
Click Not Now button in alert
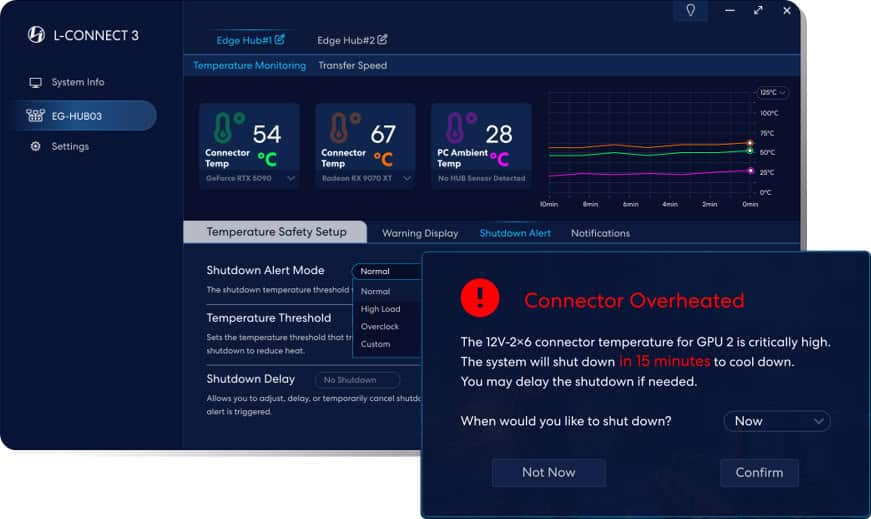549,472
